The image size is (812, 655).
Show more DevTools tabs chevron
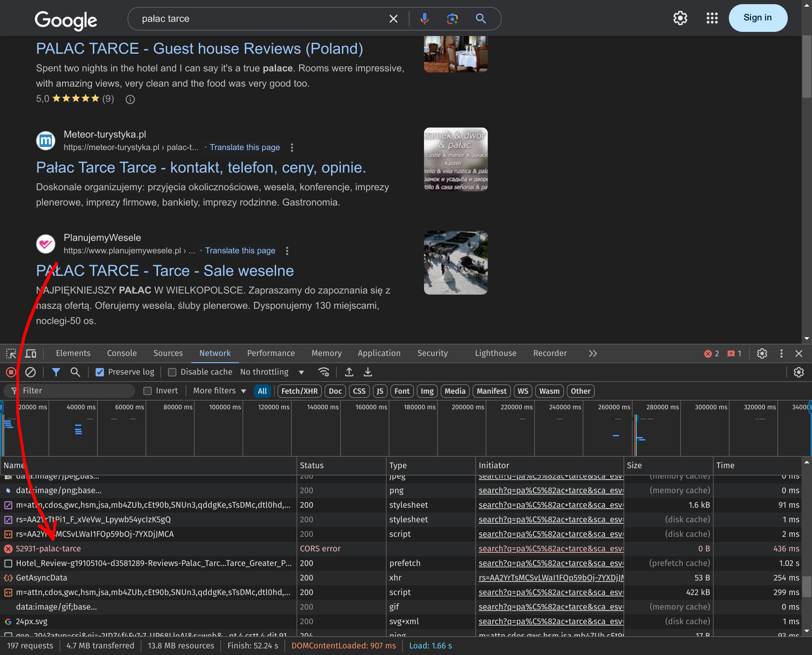pos(592,353)
